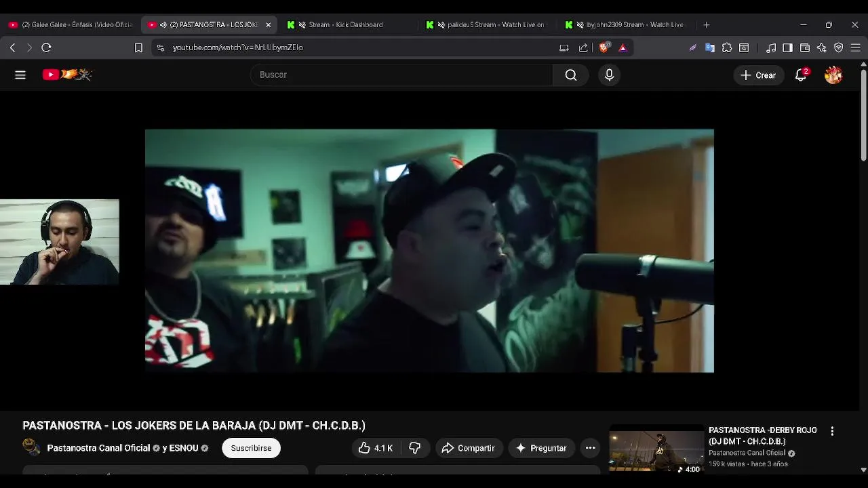Click the scrollbar down arrow
Image resolution: width=868 pixels, height=488 pixels.
(863, 469)
